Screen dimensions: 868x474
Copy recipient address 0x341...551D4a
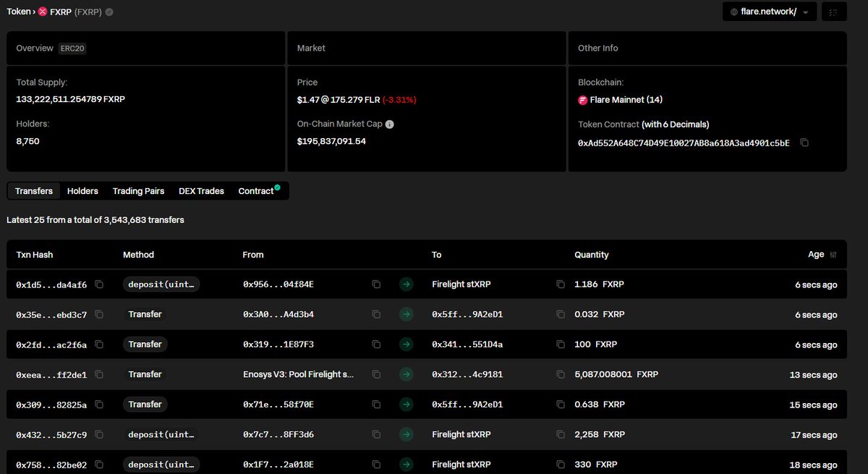tap(561, 344)
